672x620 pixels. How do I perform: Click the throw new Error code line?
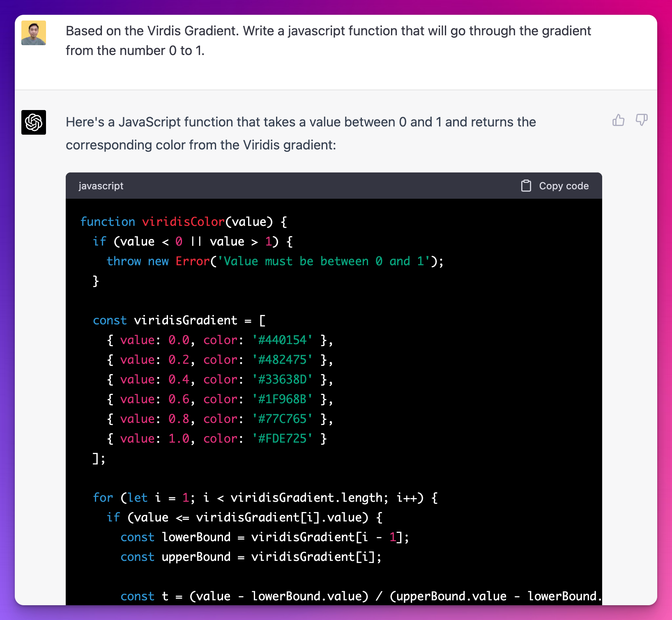click(x=274, y=261)
